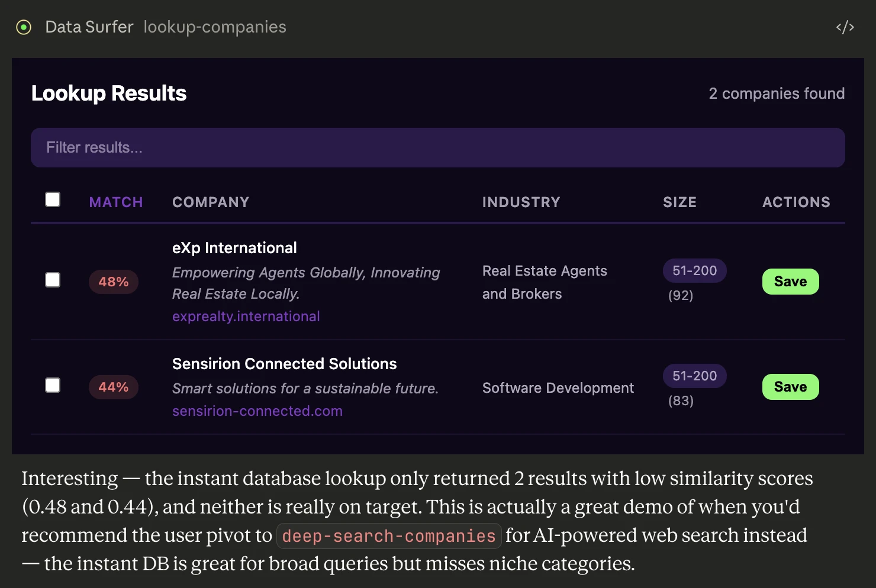Click the green Data Surfer status icon
876x588 pixels.
point(24,27)
